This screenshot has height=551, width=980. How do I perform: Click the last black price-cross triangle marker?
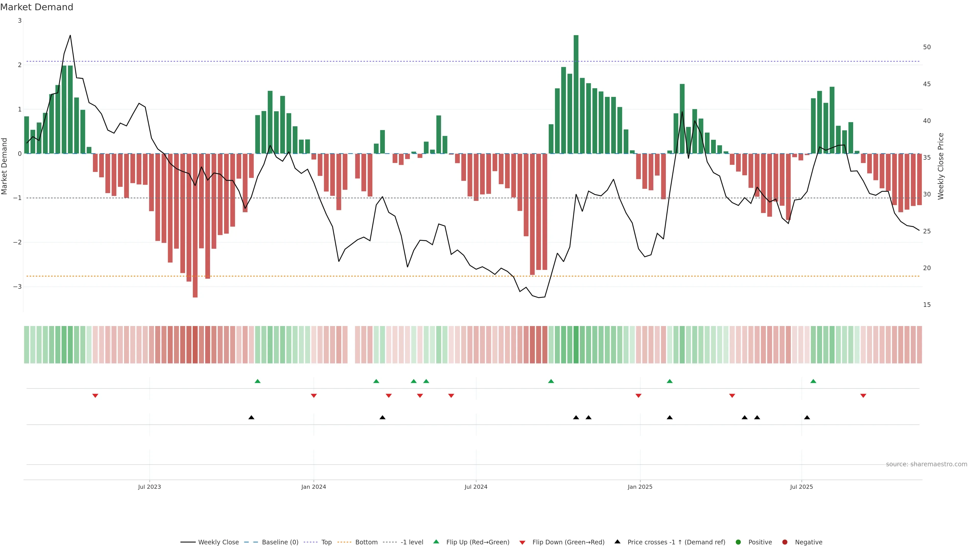[x=807, y=418]
